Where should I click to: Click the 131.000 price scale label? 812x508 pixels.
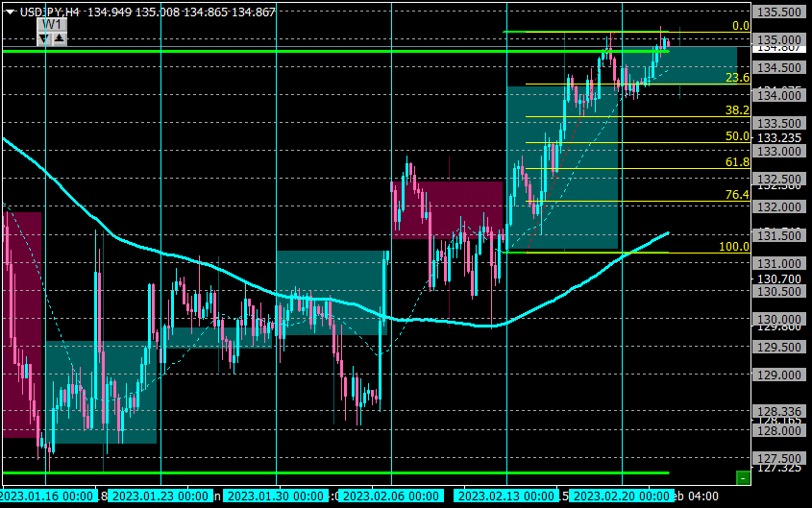(779, 264)
